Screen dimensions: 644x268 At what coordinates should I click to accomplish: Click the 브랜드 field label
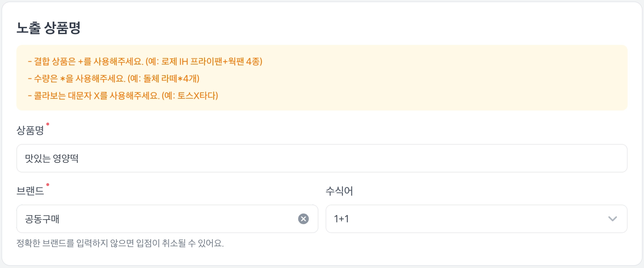30,191
